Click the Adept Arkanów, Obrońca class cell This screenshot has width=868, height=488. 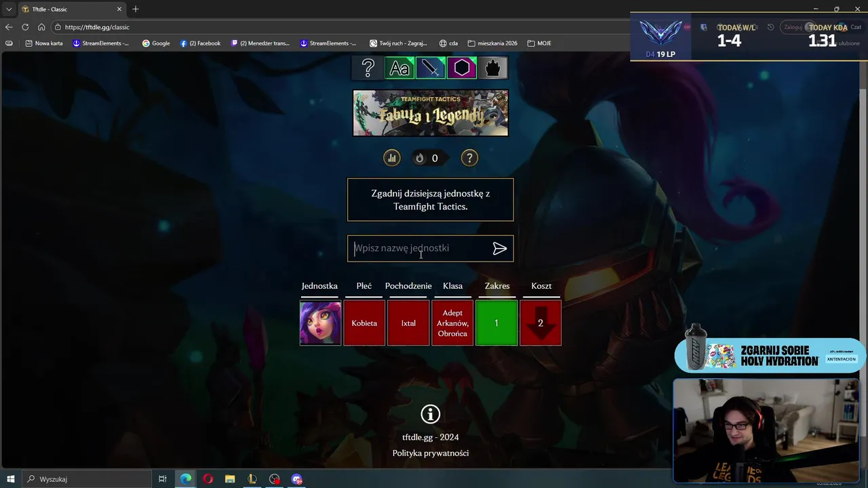[452, 323]
